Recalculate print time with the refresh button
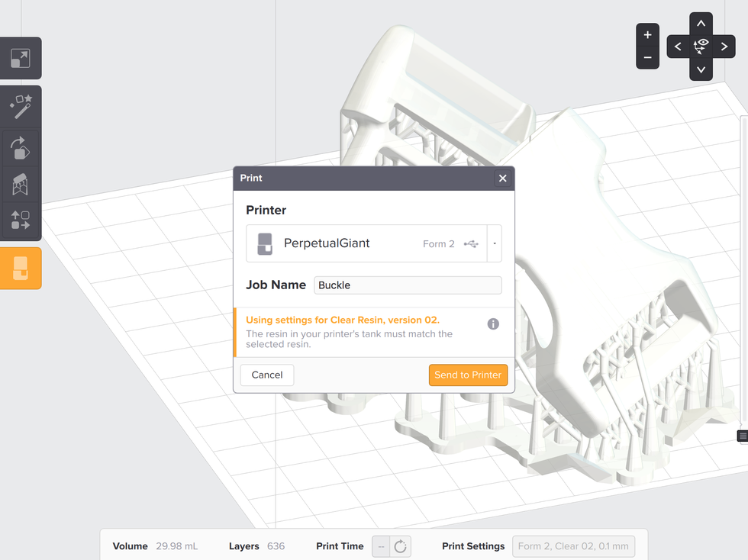The width and height of the screenshot is (748, 560). click(x=400, y=546)
